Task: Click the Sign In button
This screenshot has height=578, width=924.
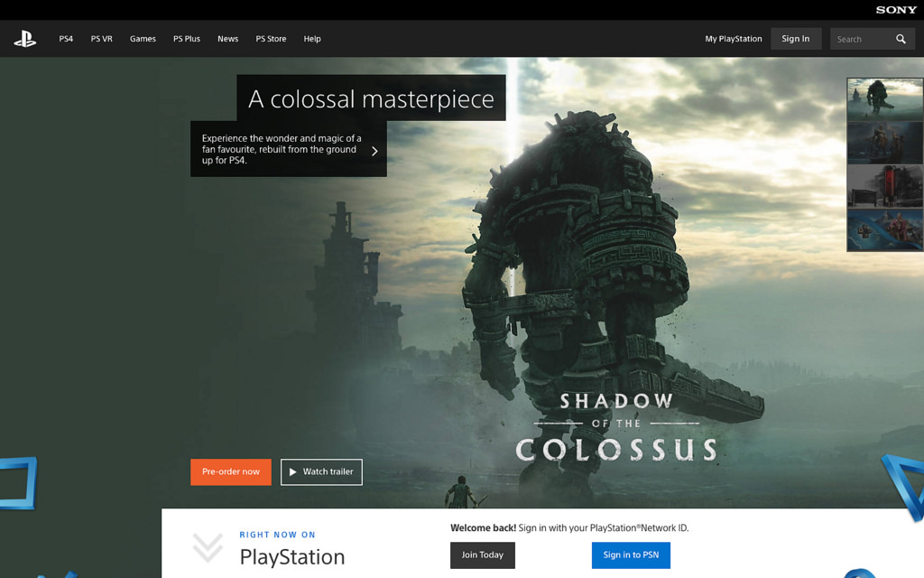Action: (x=796, y=39)
